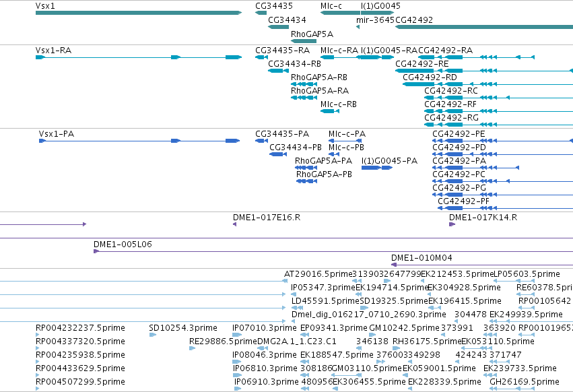Click the mir-3645 gene label

point(375,20)
